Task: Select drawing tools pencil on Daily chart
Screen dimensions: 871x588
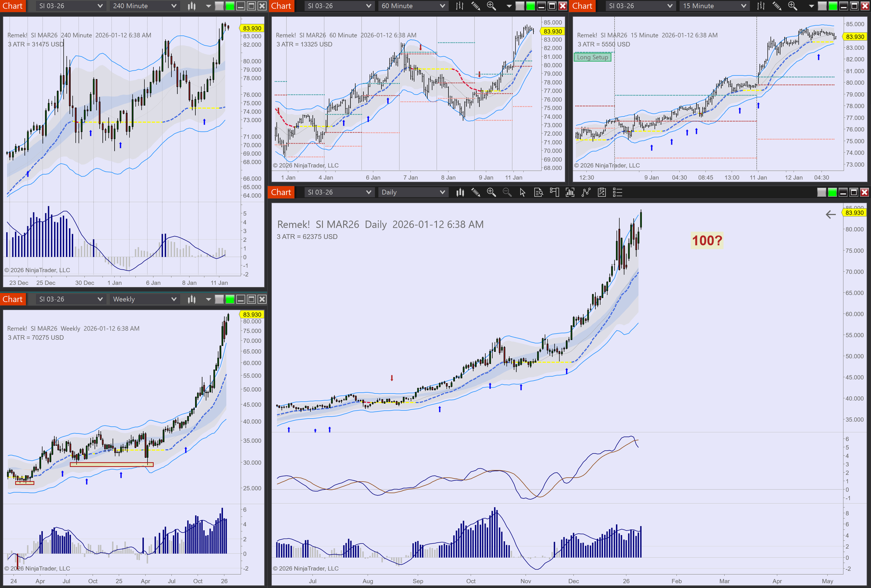Action: tap(476, 192)
